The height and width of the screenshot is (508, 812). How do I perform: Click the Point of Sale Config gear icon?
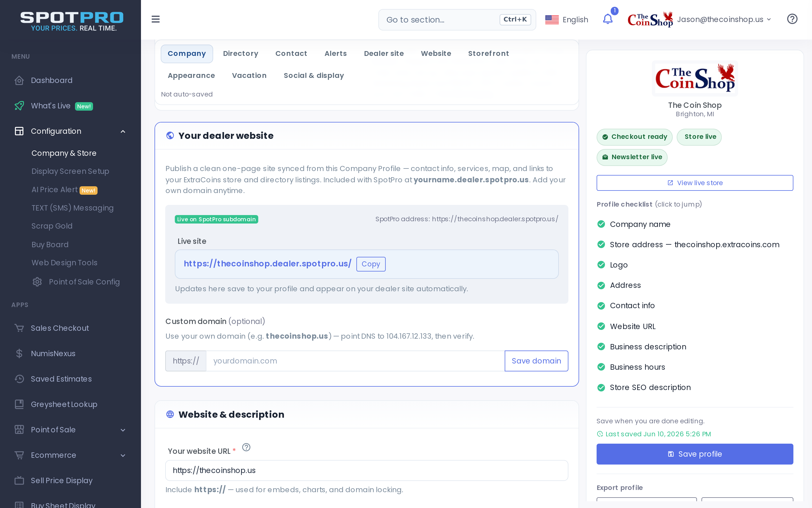(x=37, y=282)
